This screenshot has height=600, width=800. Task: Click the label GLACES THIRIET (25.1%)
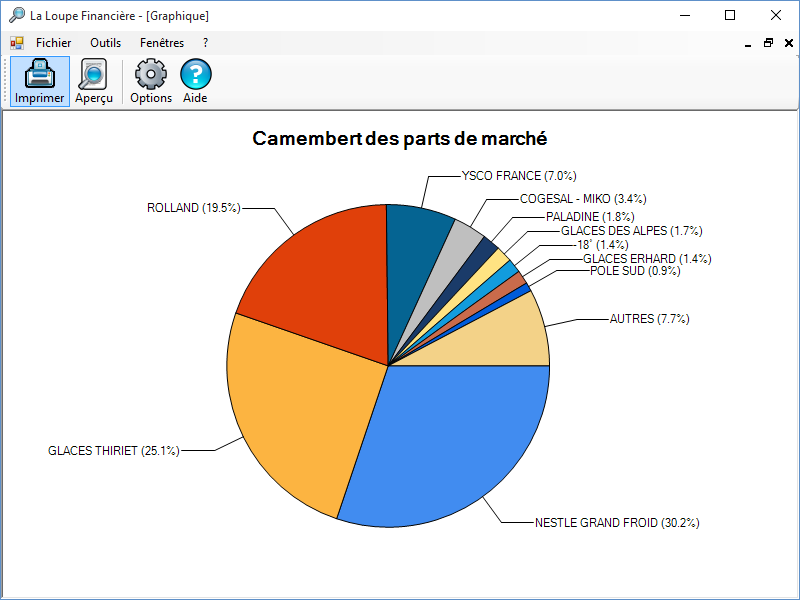(114, 451)
